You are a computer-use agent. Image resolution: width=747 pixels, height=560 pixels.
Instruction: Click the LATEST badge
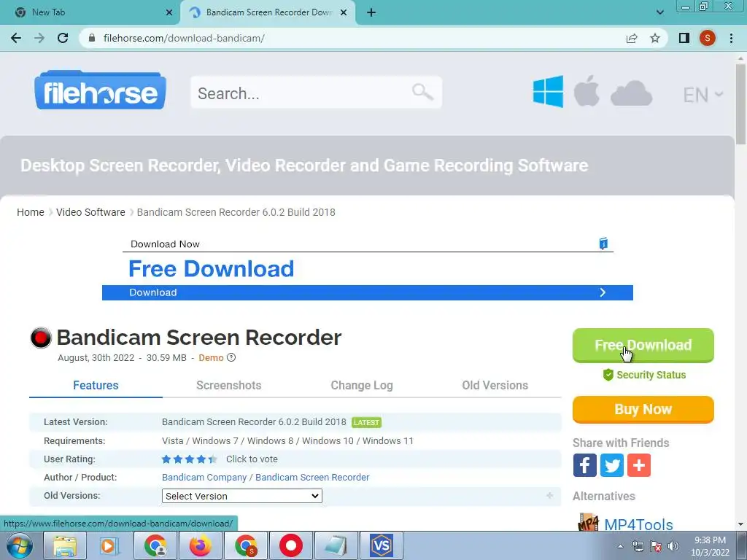(x=366, y=422)
